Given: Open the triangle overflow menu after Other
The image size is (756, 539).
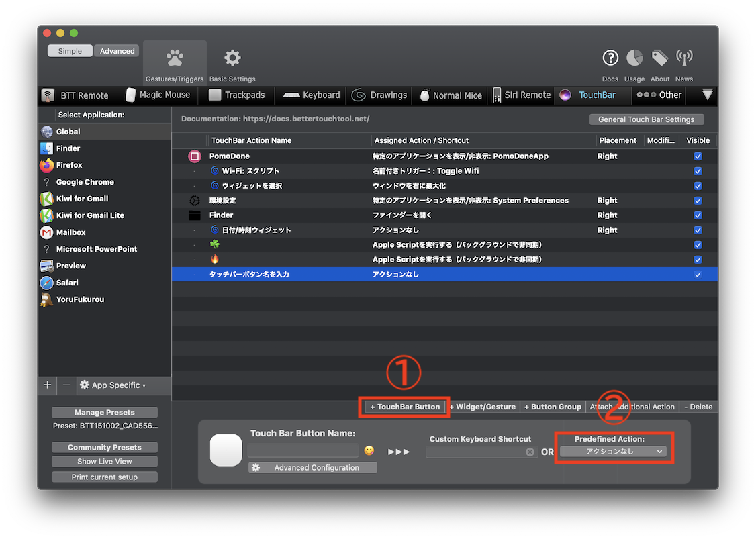Looking at the screenshot, I should tap(707, 95).
